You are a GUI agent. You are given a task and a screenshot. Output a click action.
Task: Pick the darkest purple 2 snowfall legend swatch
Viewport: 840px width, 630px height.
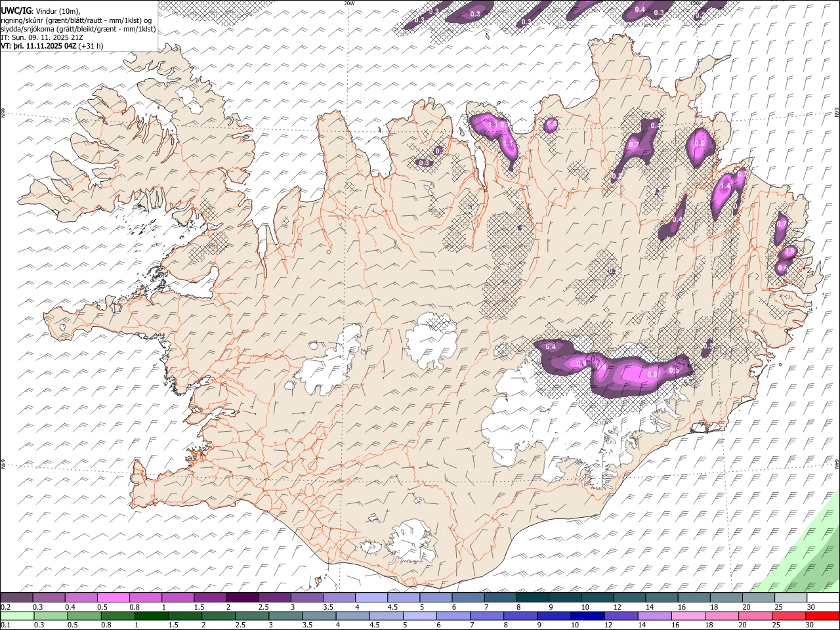click(x=242, y=598)
